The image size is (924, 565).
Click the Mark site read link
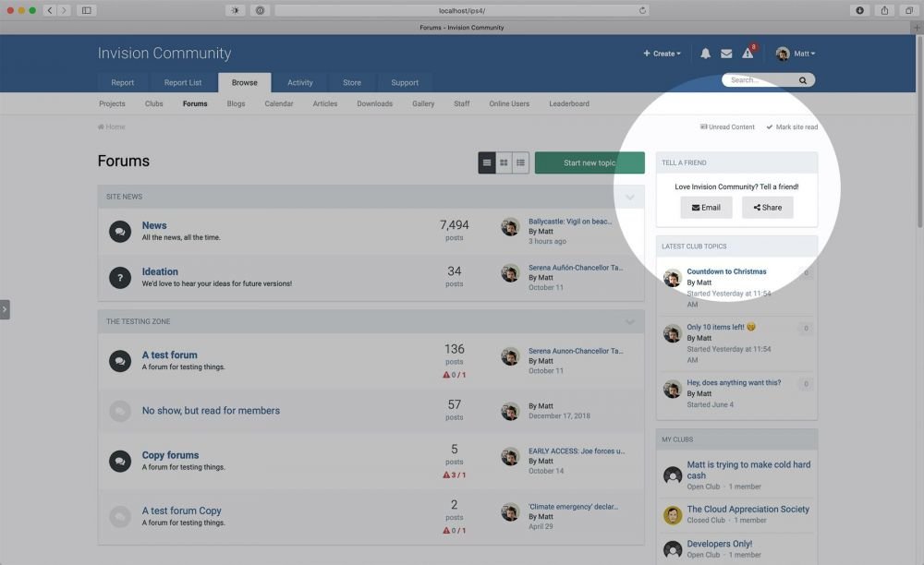(792, 127)
